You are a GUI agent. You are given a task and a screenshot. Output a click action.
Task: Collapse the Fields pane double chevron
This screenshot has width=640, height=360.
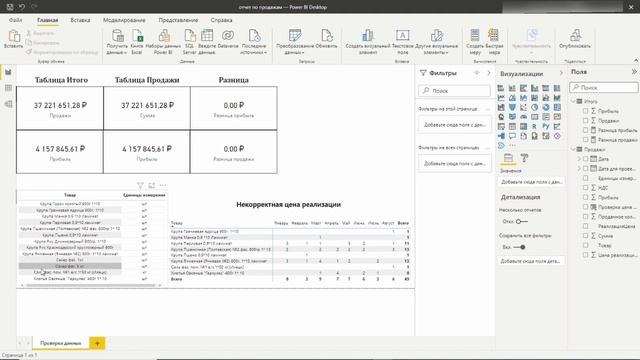point(634,72)
